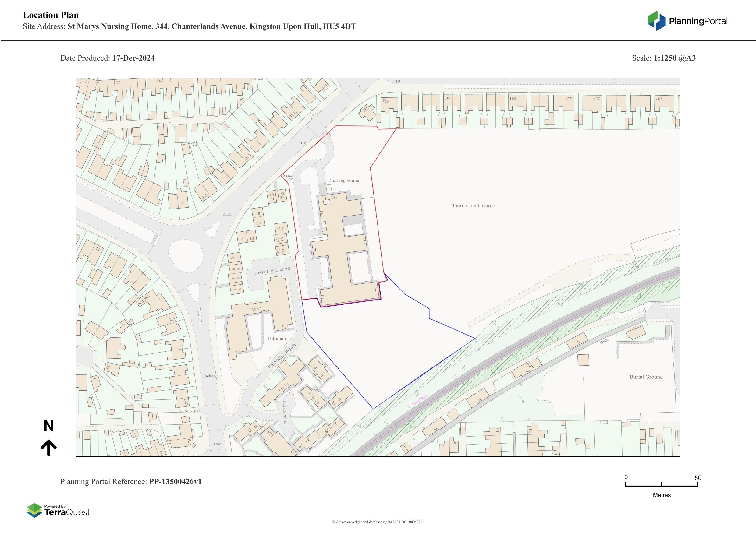
Task: Click the Burial Ground label
Action: pyautogui.click(x=646, y=377)
